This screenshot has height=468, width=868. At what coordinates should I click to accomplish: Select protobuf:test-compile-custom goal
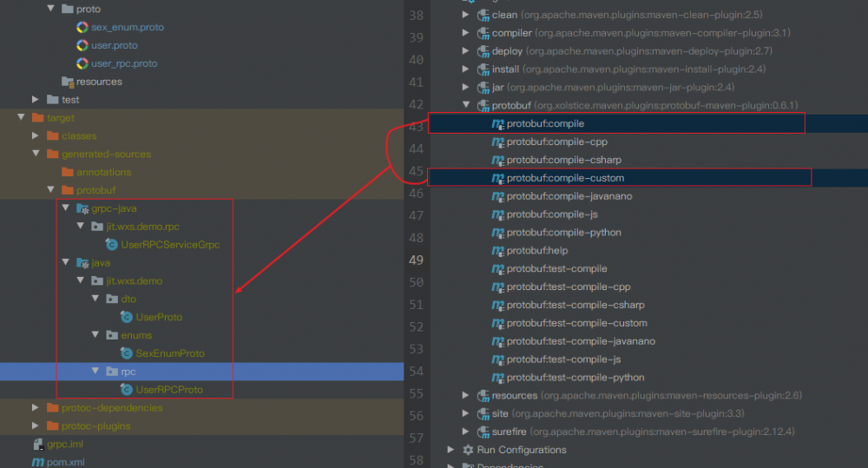[577, 323]
